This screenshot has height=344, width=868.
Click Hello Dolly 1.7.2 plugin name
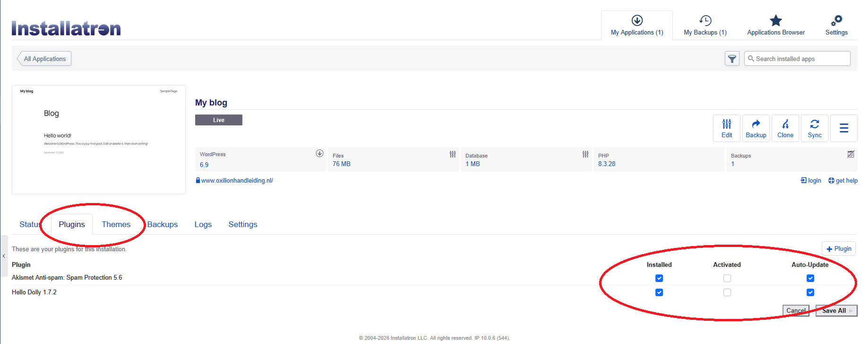click(34, 292)
